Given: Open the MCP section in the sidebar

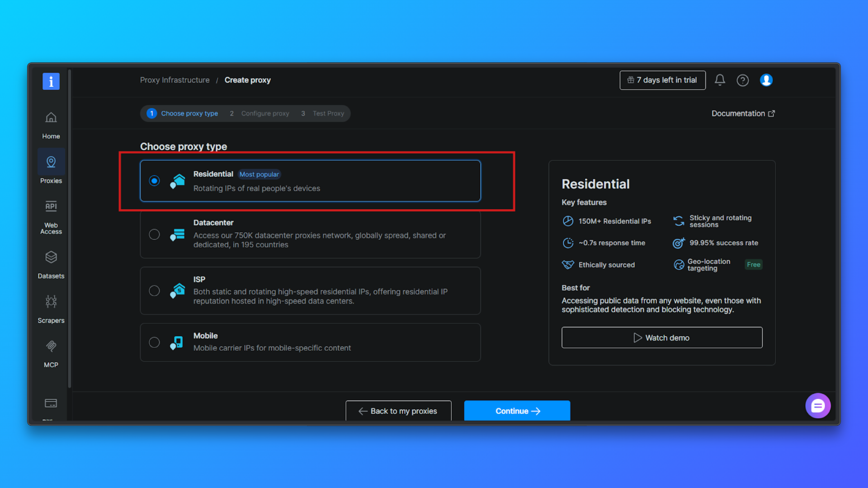Looking at the screenshot, I should pos(51,346).
